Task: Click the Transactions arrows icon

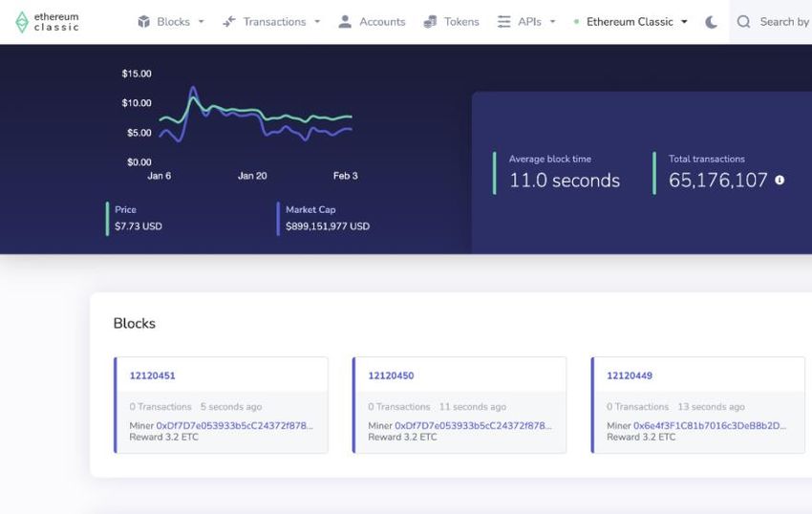Action: pyautogui.click(x=229, y=22)
